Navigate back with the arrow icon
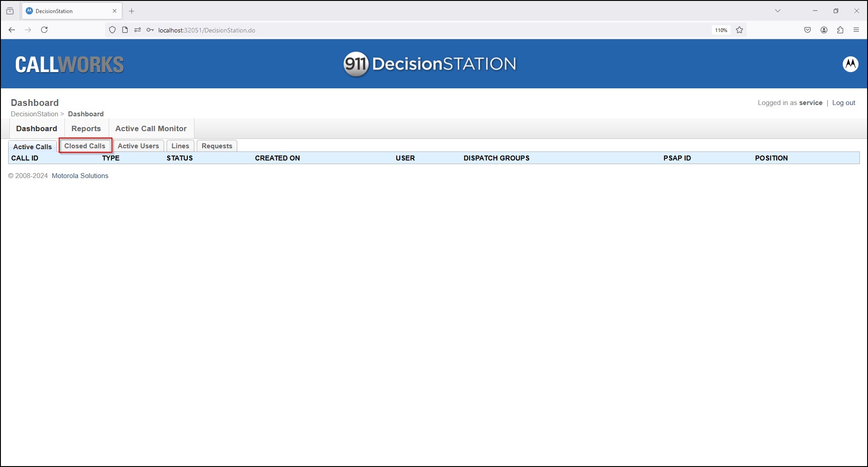 (x=11, y=30)
